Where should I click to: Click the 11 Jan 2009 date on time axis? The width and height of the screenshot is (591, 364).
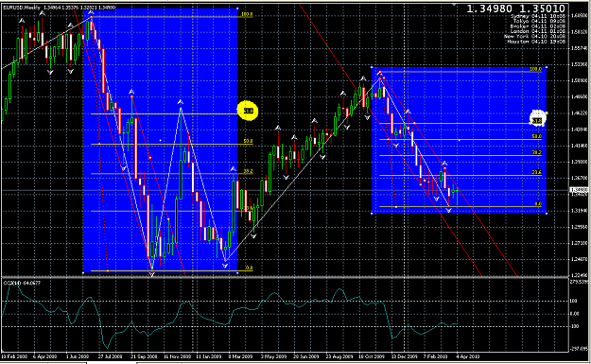coord(209,356)
